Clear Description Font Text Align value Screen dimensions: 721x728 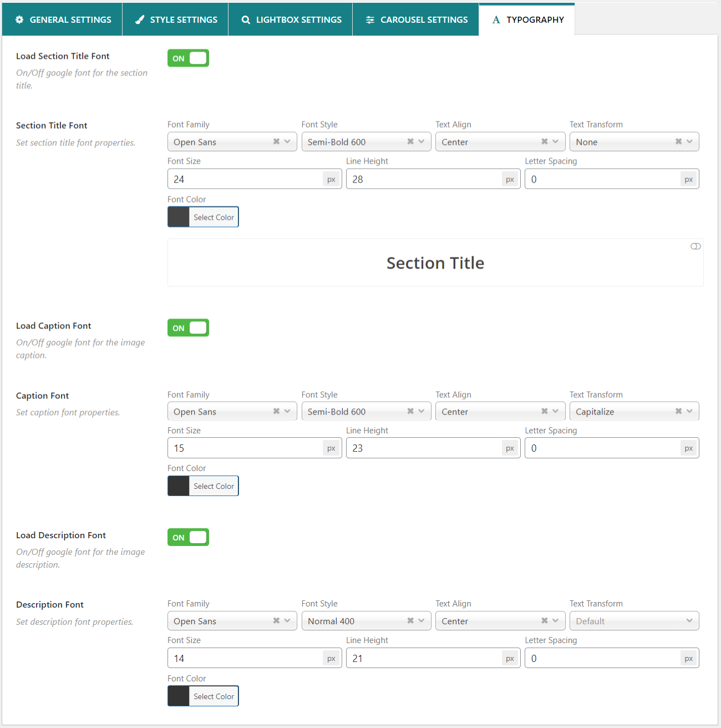point(545,621)
